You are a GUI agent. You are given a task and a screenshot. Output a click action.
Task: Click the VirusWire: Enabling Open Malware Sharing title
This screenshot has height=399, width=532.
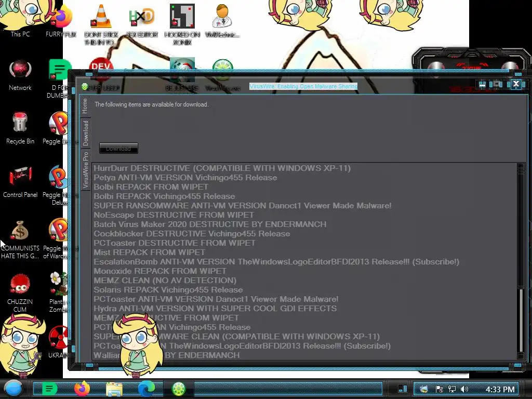(x=303, y=86)
